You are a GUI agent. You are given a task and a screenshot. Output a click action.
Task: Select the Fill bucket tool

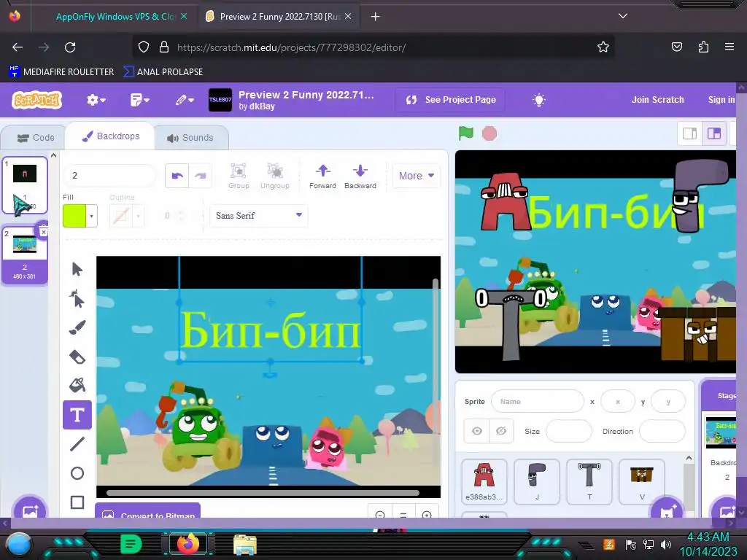[77, 385]
